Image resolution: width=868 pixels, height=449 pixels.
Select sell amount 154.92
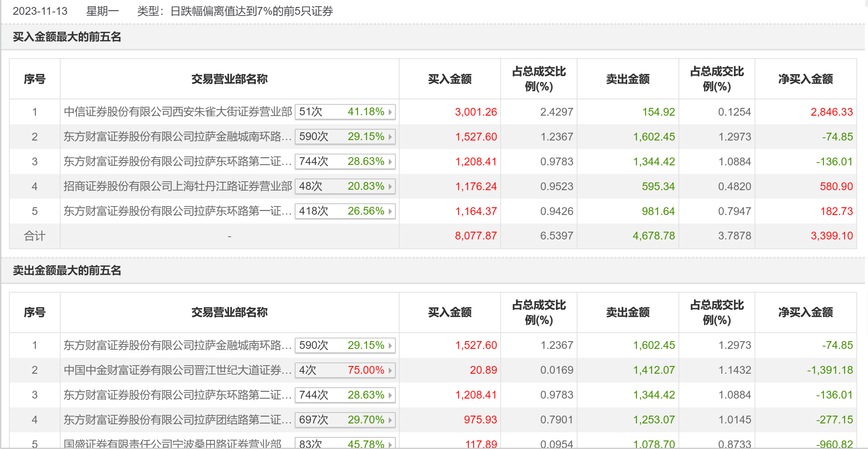point(658,112)
